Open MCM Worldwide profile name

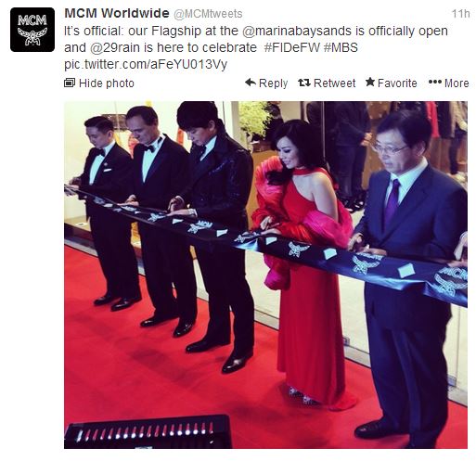(117, 14)
